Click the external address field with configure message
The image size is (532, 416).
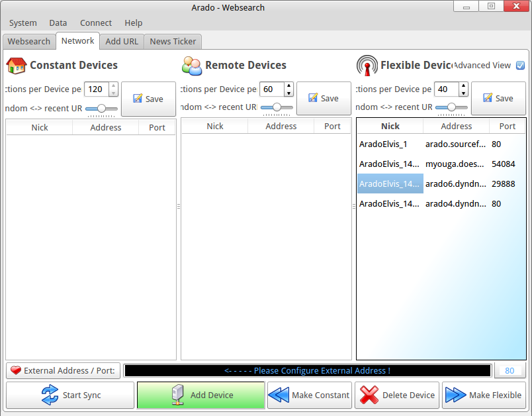coord(308,370)
